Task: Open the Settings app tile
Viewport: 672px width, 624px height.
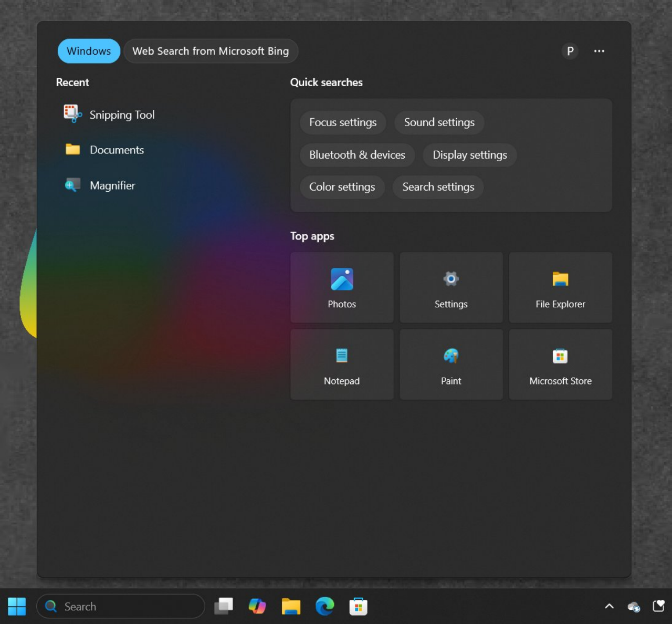Action: point(451,287)
